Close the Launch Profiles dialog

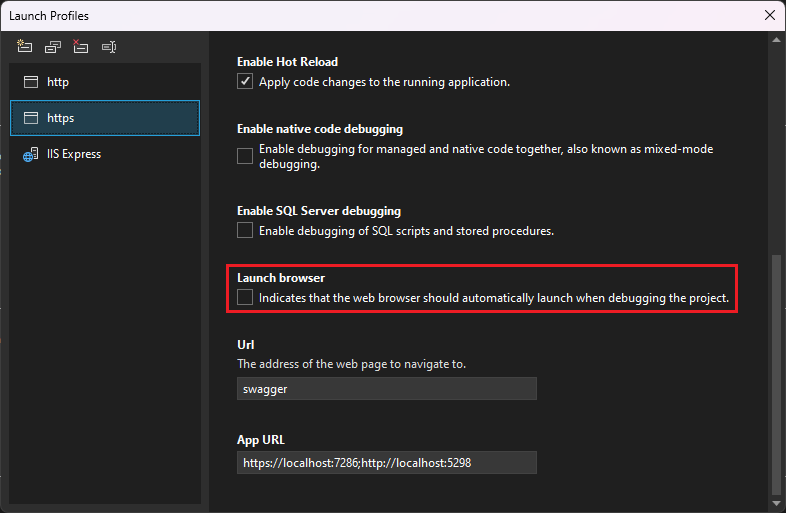[x=769, y=15]
